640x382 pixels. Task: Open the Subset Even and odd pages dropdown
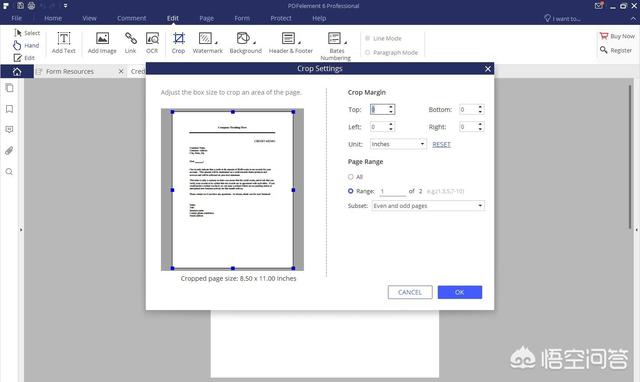tap(428, 206)
